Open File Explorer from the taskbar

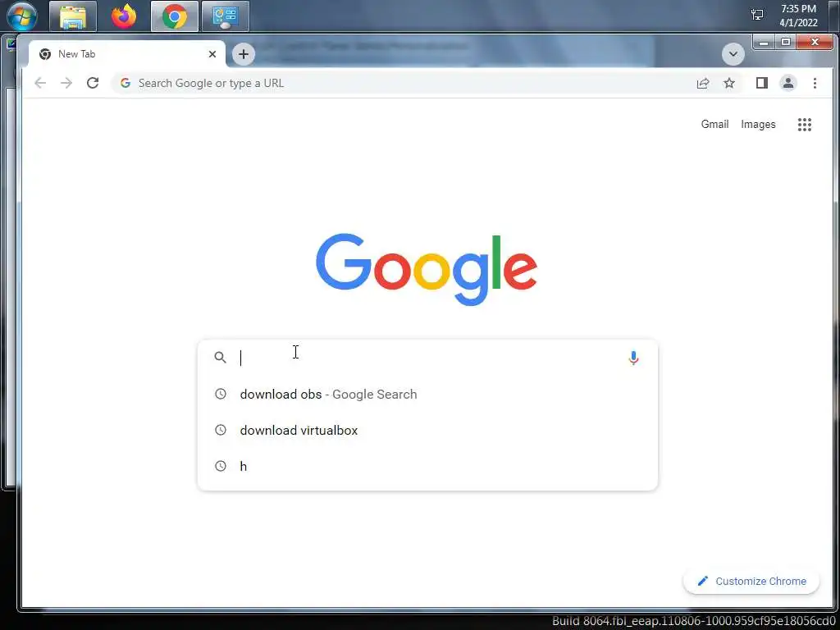(x=73, y=16)
